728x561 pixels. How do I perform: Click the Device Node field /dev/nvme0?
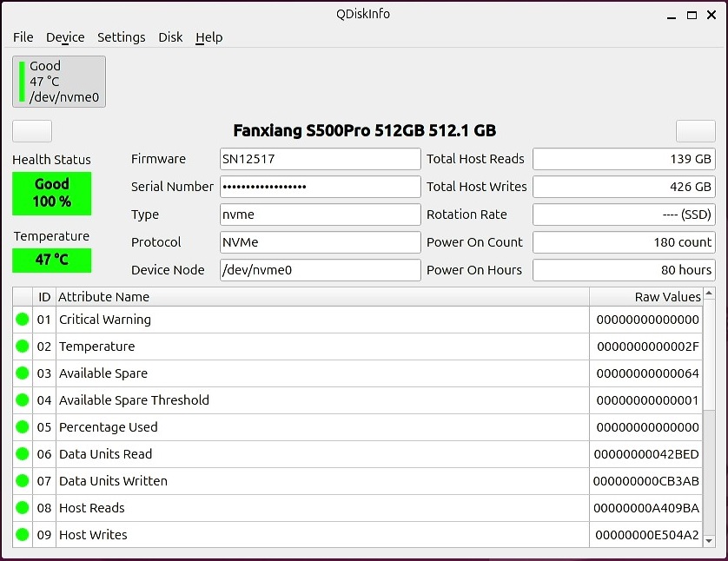coord(321,270)
